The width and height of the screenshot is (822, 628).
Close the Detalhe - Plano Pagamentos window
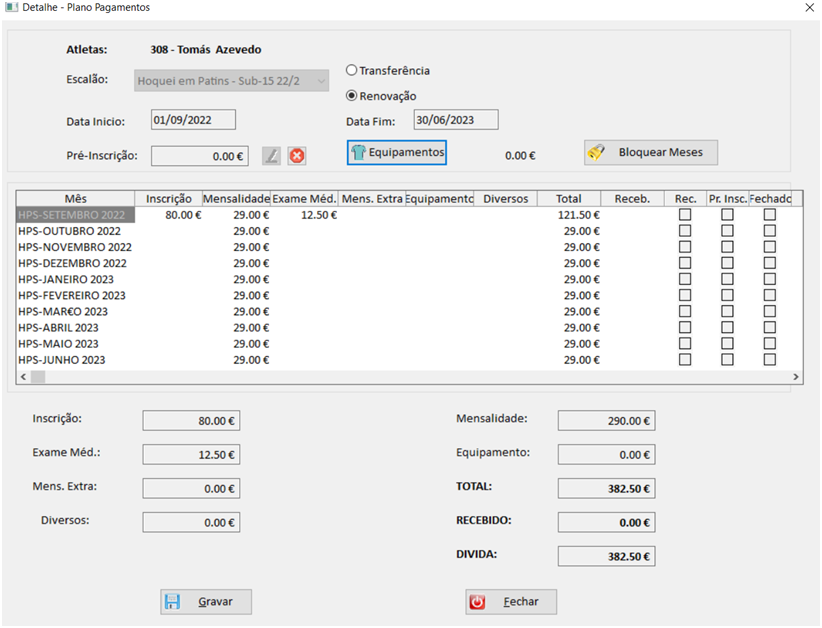coord(809,7)
